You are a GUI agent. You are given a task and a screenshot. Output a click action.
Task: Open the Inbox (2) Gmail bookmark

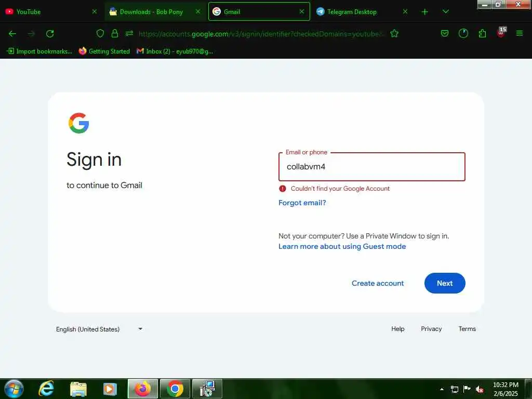(175, 51)
